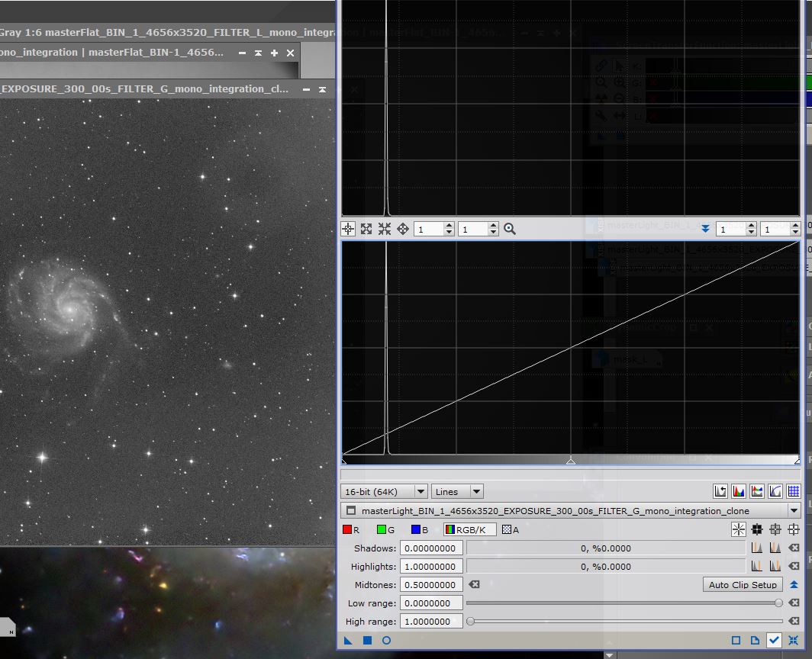Click the blue square Apply icon
This screenshot has width=812, height=659.
point(367,641)
